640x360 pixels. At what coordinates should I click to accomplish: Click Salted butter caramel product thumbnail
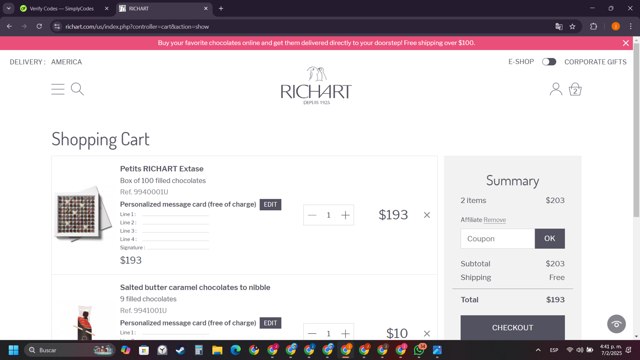pyautogui.click(x=85, y=322)
